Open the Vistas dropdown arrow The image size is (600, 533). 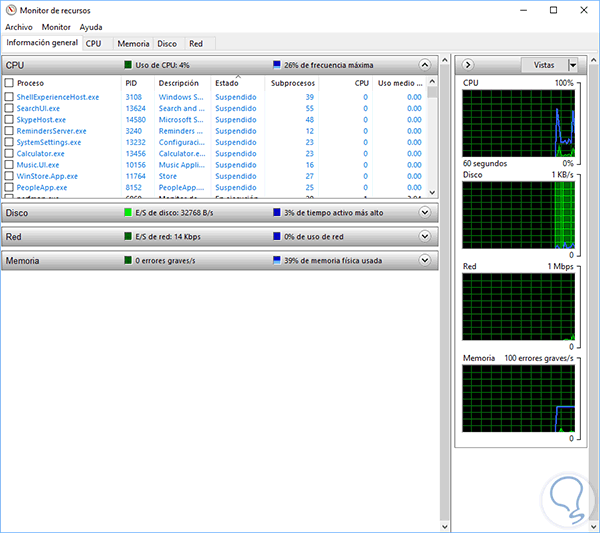[572, 65]
